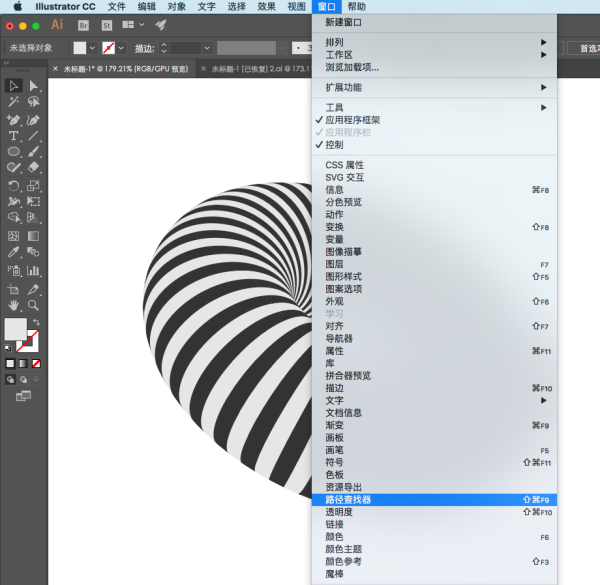
Task: Select the Rotate tool
Action: pyautogui.click(x=14, y=186)
